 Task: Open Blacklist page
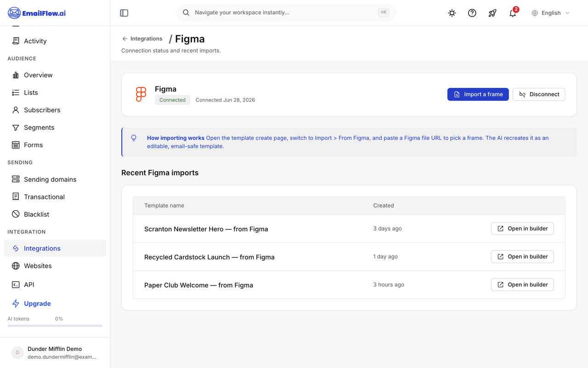(55, 214)
